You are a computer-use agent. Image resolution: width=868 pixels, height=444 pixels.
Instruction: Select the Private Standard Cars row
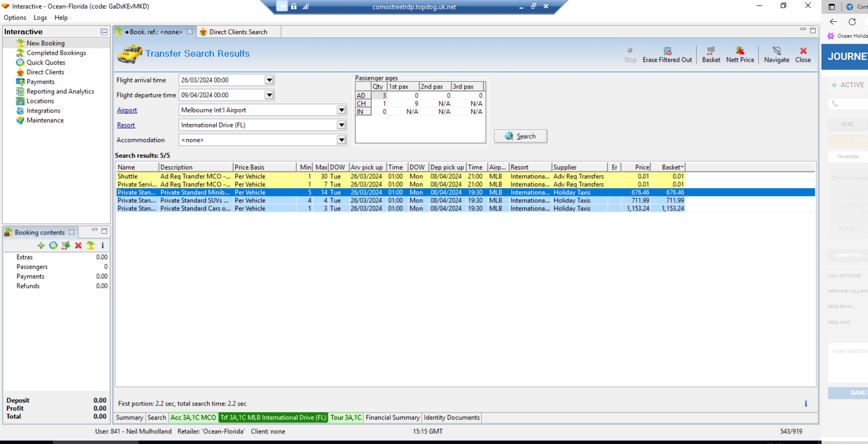click(x=400, y=208)
